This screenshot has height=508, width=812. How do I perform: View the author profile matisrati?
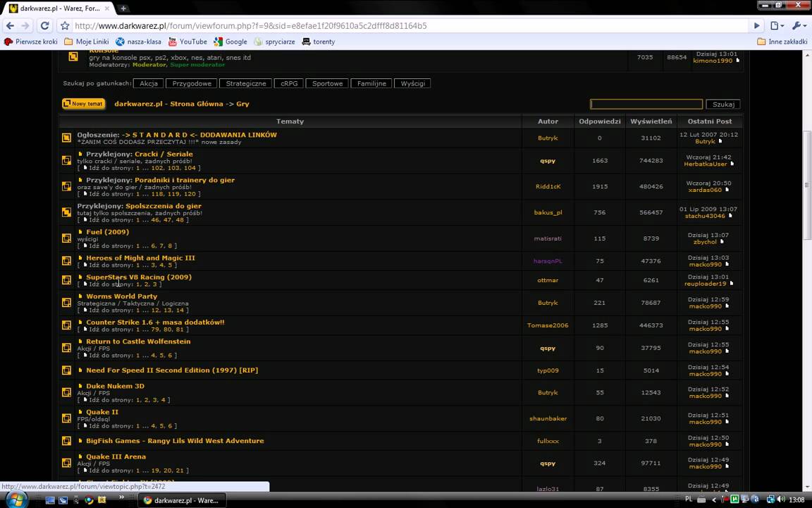[548, 238]
